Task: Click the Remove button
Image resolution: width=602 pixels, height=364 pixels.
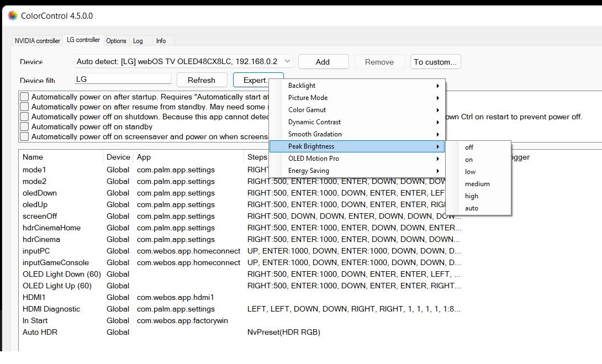Action: click(379, 62)
